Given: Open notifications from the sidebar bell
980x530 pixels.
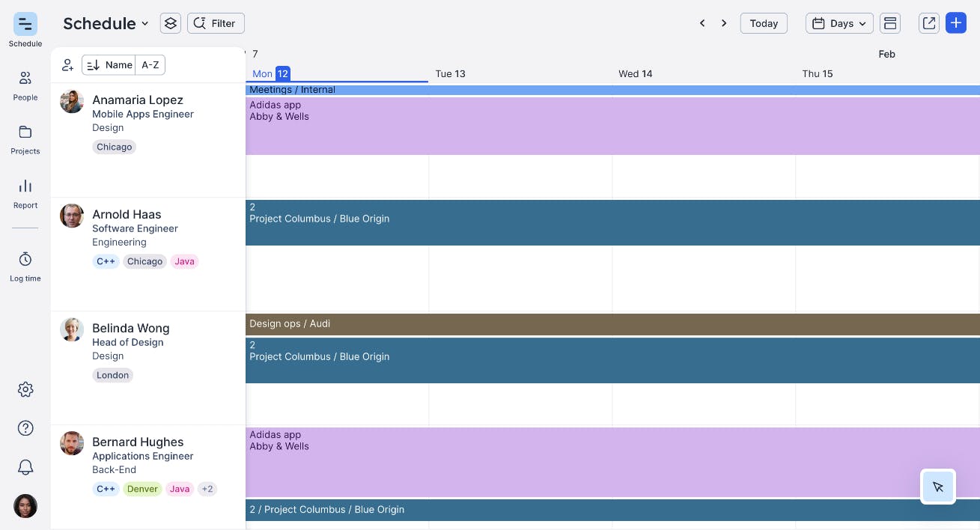Looking at the screenshot, I should pos(25,467).
